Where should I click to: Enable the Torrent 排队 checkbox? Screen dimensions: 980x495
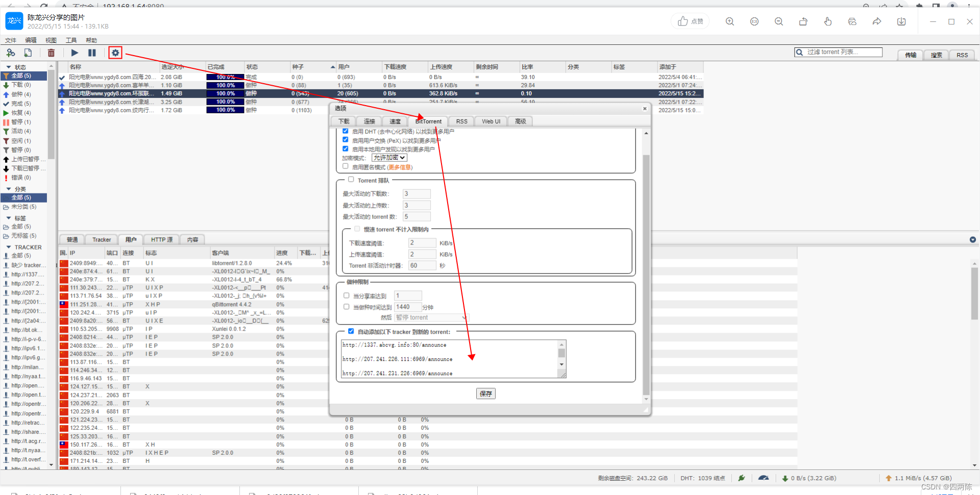pos(351,180)
